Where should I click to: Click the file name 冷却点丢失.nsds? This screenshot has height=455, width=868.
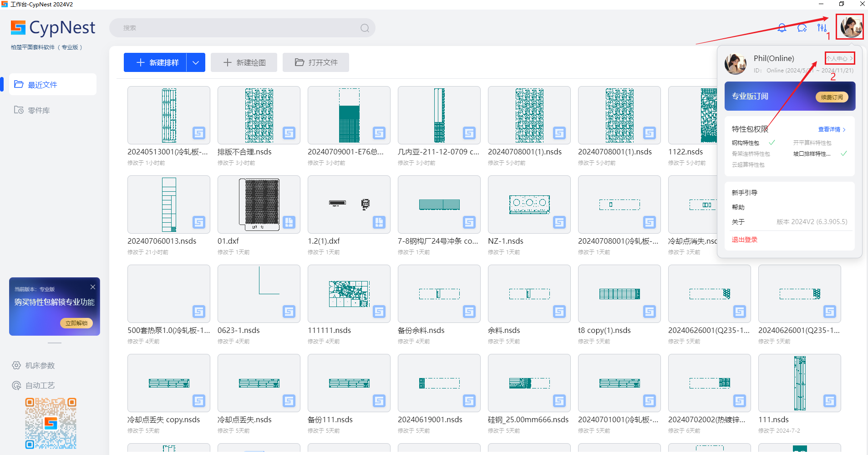click(x=244, y=419)
